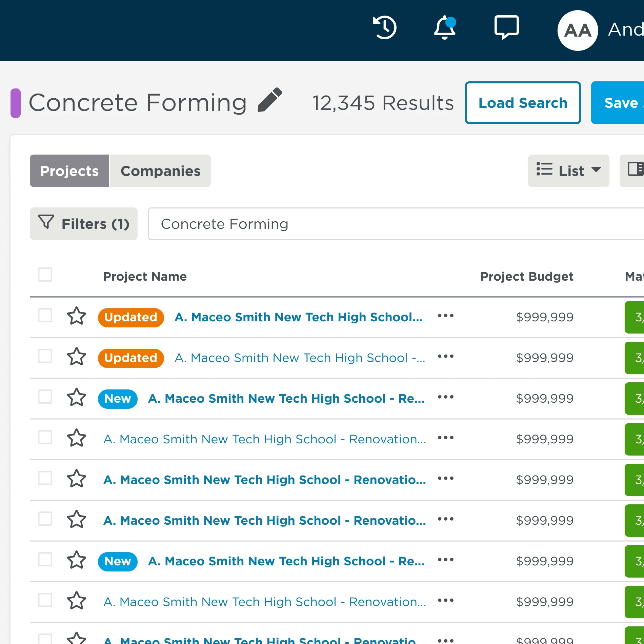Image resolution: width=644 pixels, height=644 pixels.
Task: Open the chat messages icon
Action: tap(506, 27)
